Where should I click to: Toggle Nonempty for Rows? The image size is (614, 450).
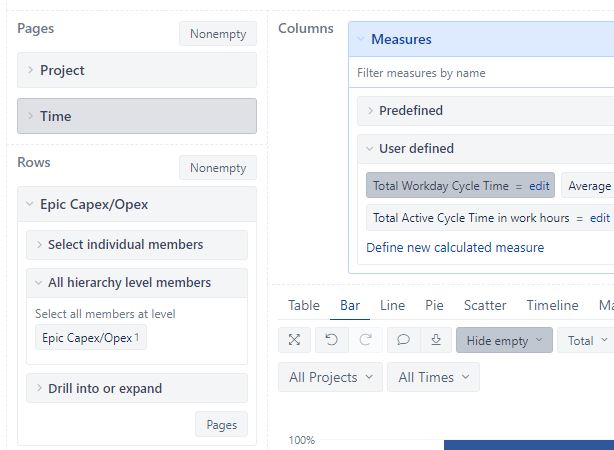[x=218, y=168]
